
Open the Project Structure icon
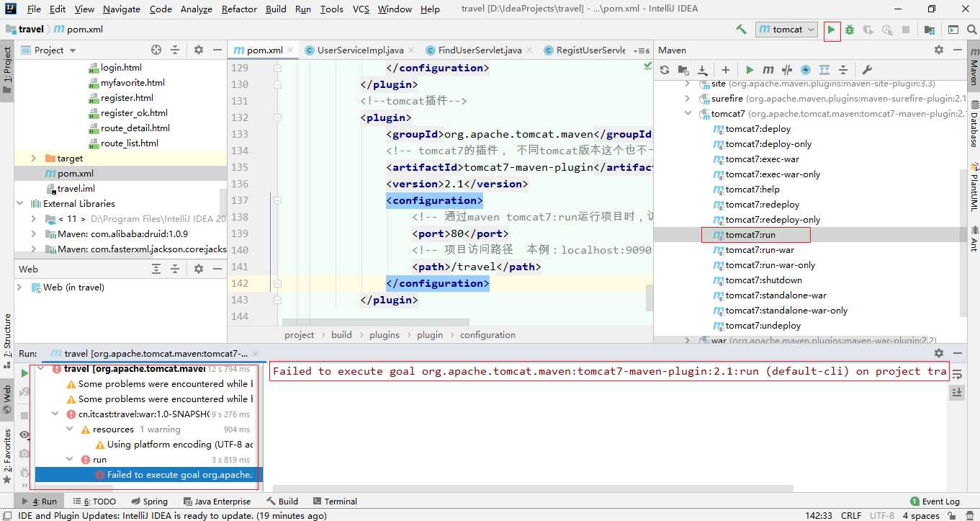(x=930, y=30)
